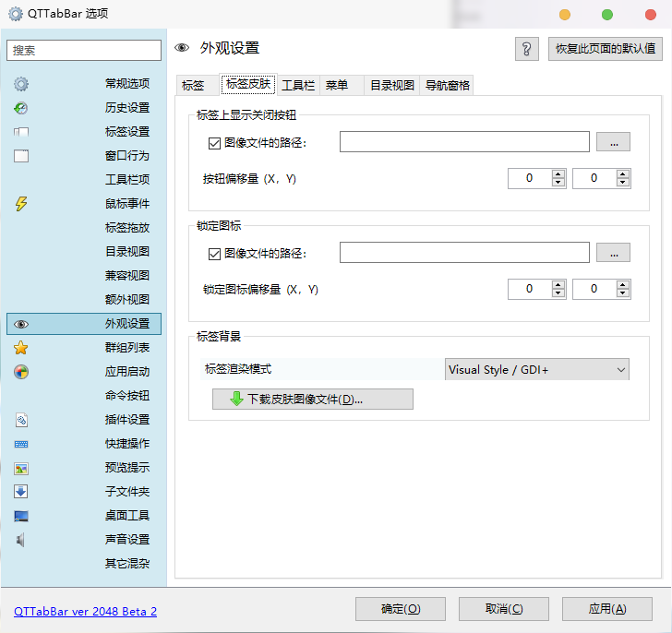Click the close button image path field
This screenshot has width=672, height=633.
click(x=464, y=142)
